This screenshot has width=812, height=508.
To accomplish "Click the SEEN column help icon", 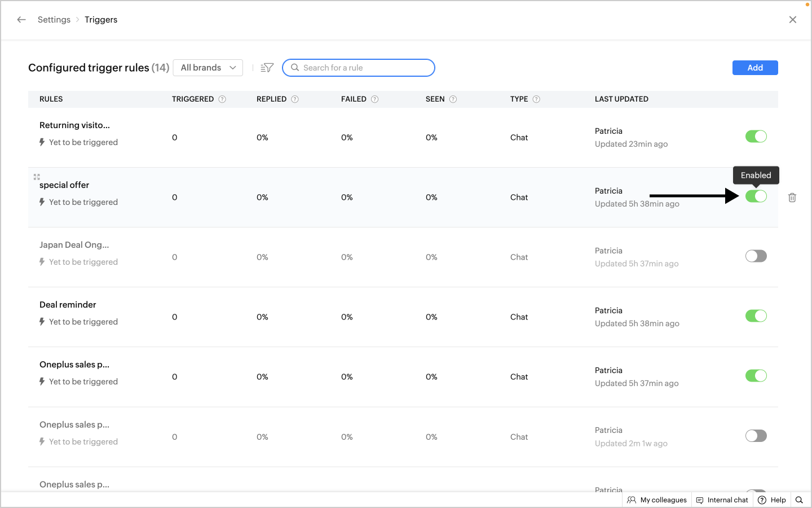I will [453, 99].
